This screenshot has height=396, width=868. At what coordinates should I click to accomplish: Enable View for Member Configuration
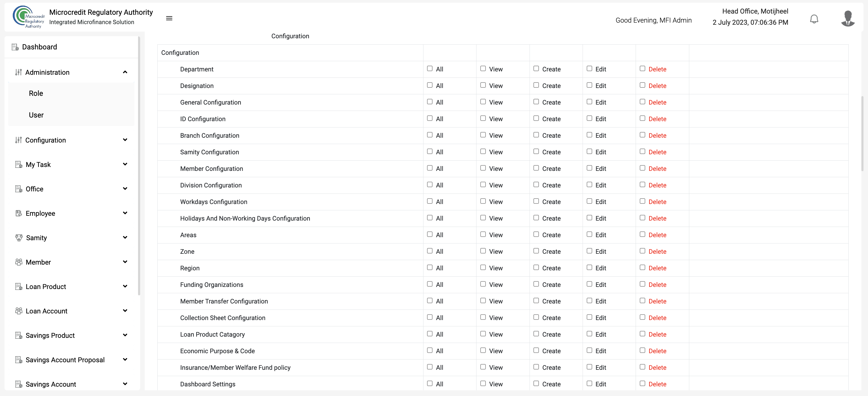[x=483, y=168]
